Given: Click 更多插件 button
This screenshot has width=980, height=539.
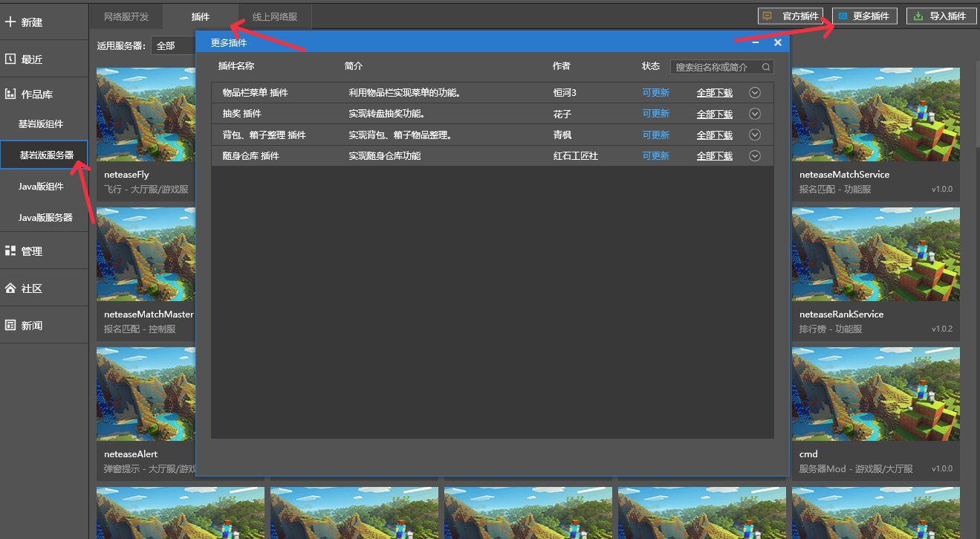Looking at the screenshot, I should pos(865,16).
